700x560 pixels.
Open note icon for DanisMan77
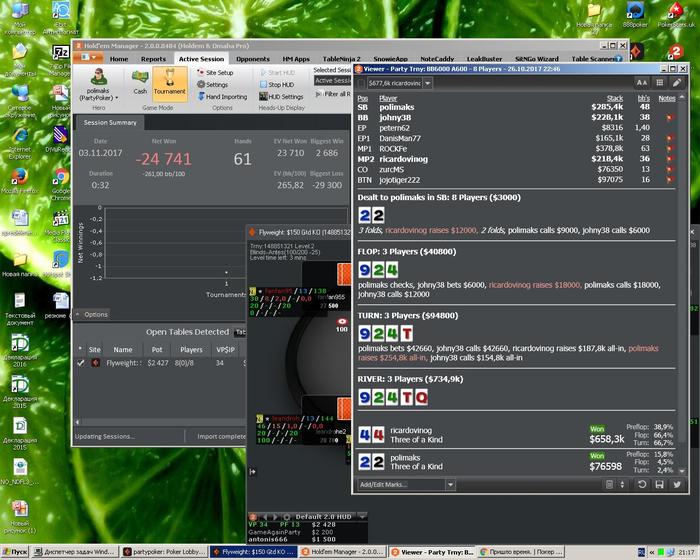coord(669,138)
